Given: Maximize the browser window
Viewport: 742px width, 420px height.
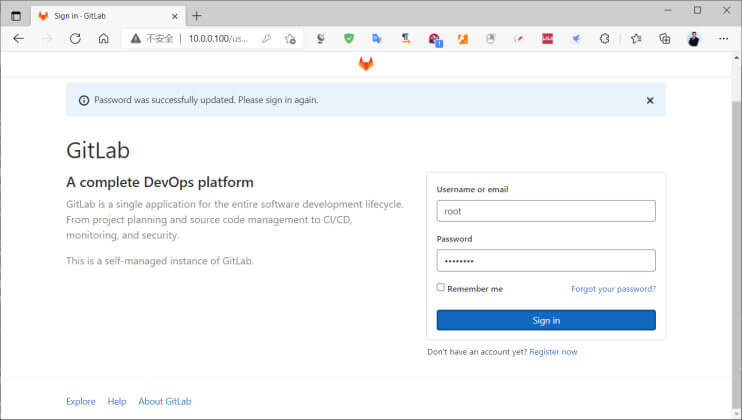Looking at the screenshot, I should point(698,10).
